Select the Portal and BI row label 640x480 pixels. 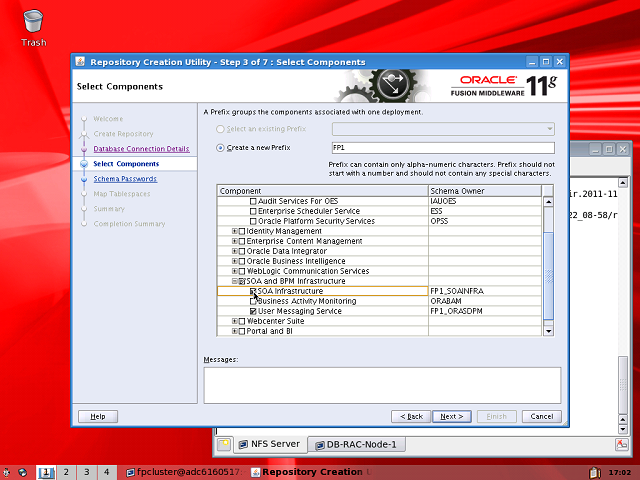[x=269, y=331]
